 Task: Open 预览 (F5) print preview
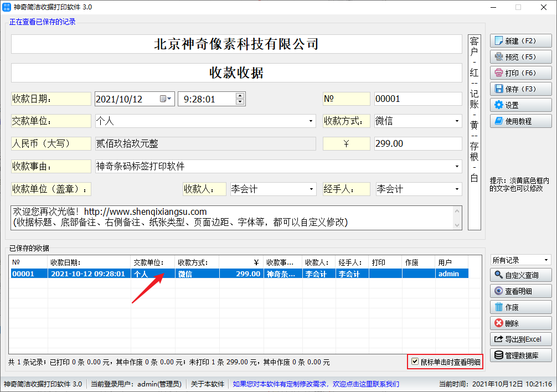(x=520, y=57)
